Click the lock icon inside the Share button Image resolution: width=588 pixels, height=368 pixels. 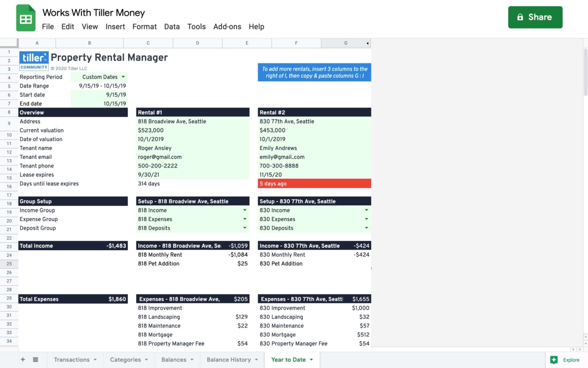[520, 17]
